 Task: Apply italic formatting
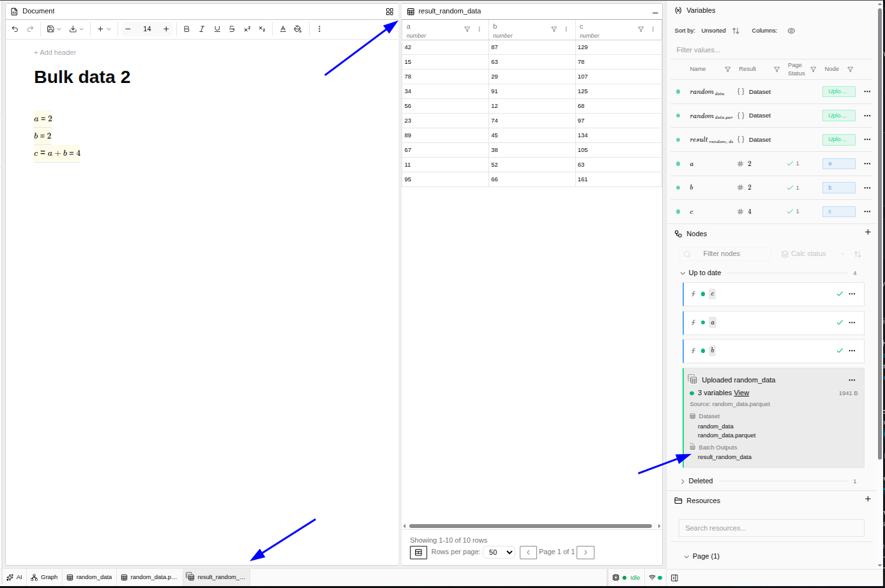click(202, 29)
